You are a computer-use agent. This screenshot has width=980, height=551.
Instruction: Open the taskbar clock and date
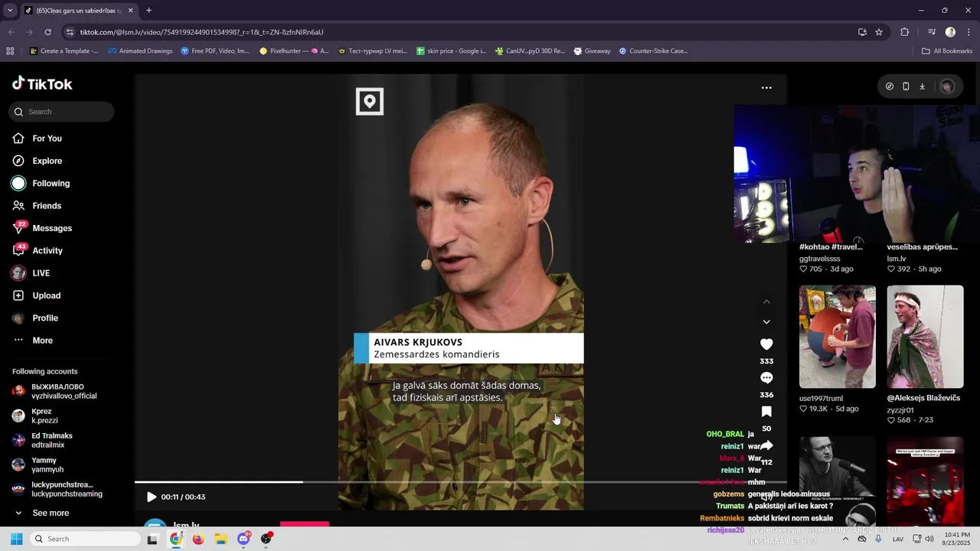956,539
